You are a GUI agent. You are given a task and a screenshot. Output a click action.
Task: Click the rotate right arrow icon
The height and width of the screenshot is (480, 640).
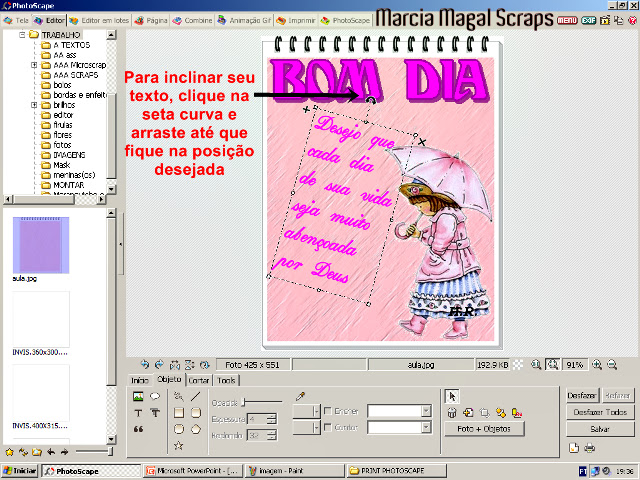[159, 364]
